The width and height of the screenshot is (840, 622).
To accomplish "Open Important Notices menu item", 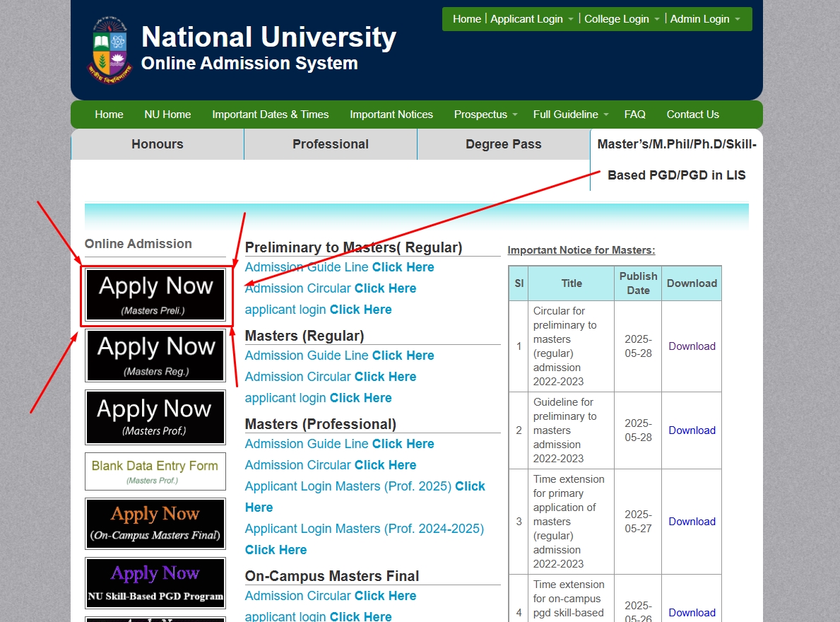I will (391, 115).
